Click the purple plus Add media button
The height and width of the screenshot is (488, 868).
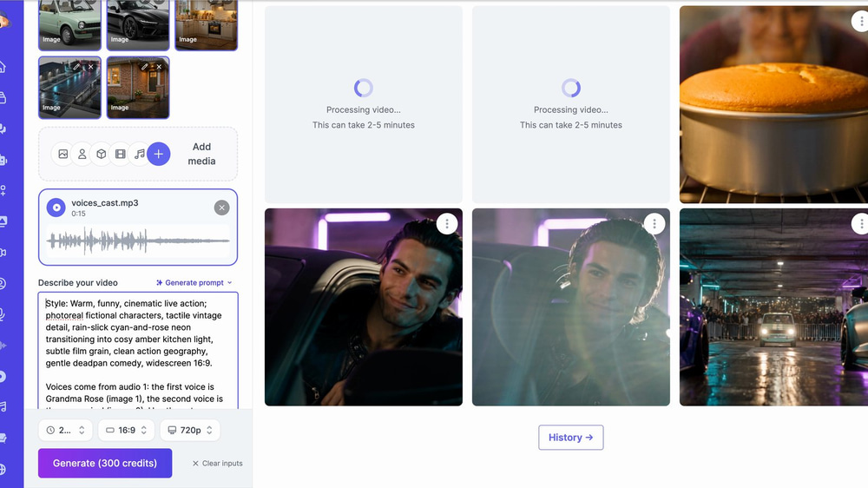[158, 154]
